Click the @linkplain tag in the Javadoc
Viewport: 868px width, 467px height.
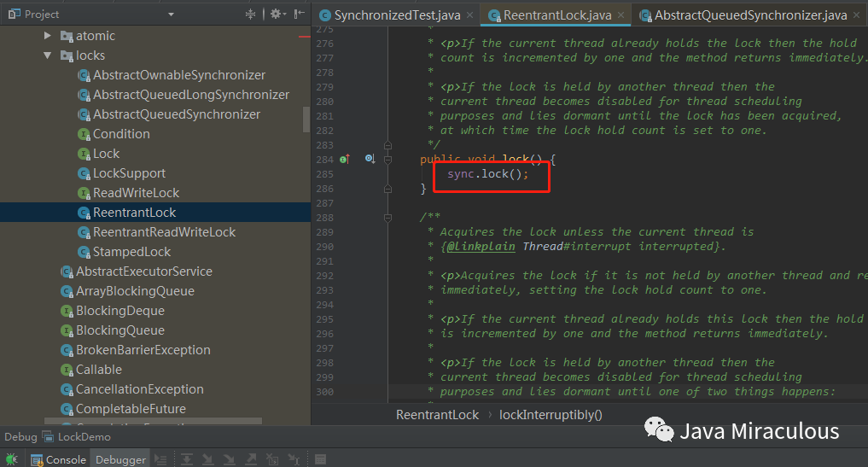pyautogui.click(x=481, y=247)
